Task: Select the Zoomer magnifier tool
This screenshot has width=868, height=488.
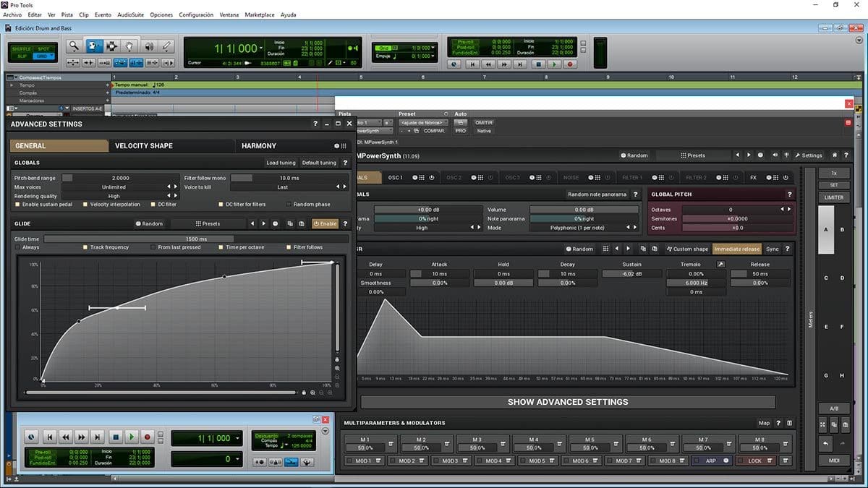Action: click(x=74, y=46)
